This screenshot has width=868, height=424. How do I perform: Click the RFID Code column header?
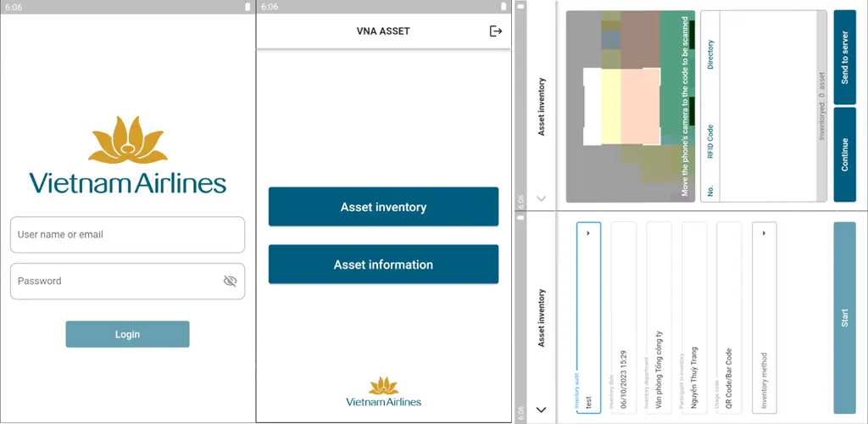[711, 142]
